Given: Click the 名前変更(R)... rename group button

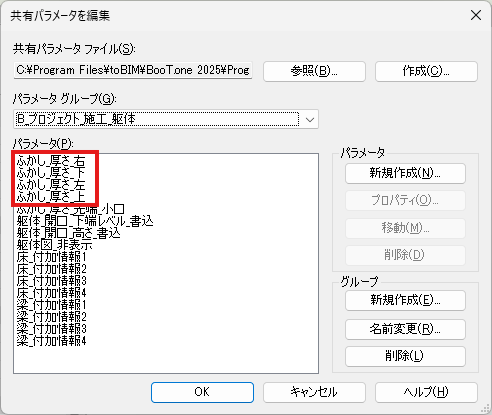Looking at the screenshot, I should pyautogui.click(x=405, y=329).
